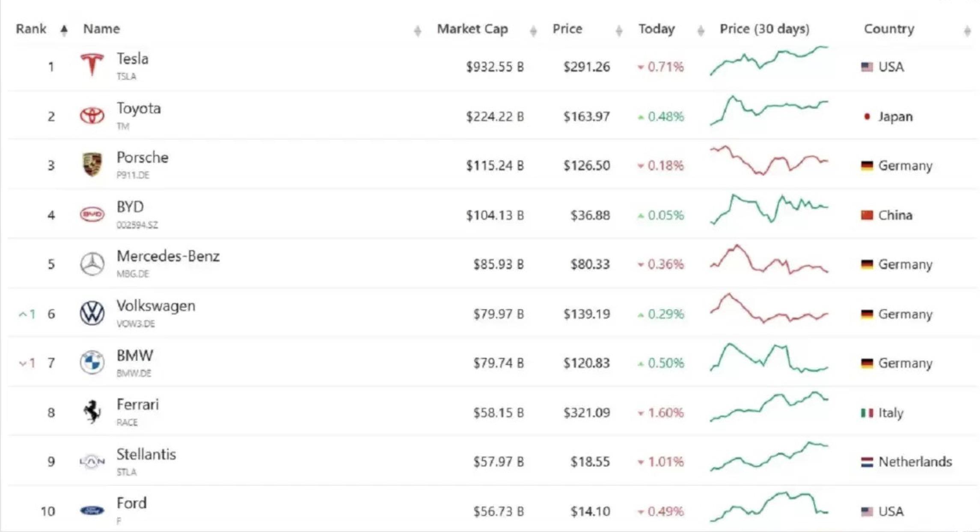Click the Market Cap column header

pos(472,29)
